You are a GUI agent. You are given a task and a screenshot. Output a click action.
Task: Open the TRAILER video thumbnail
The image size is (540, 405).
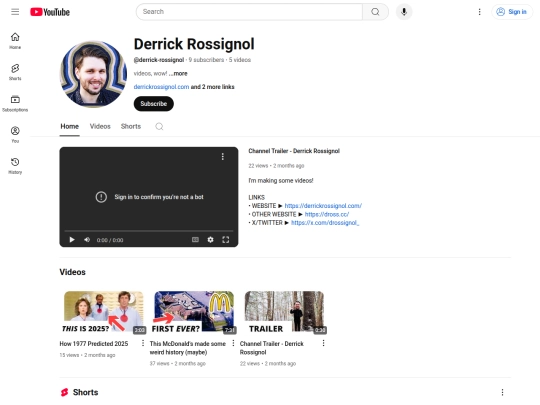284,312
